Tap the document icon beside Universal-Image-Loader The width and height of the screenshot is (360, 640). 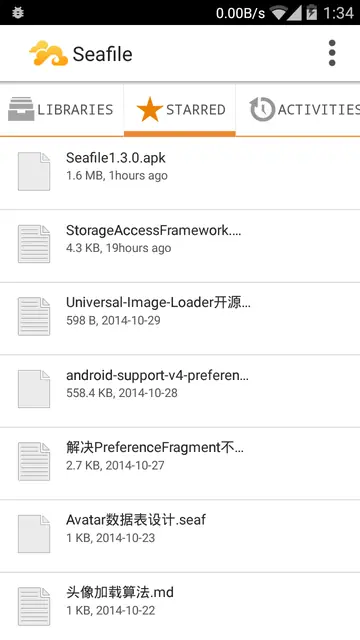(x=34, y=316)
